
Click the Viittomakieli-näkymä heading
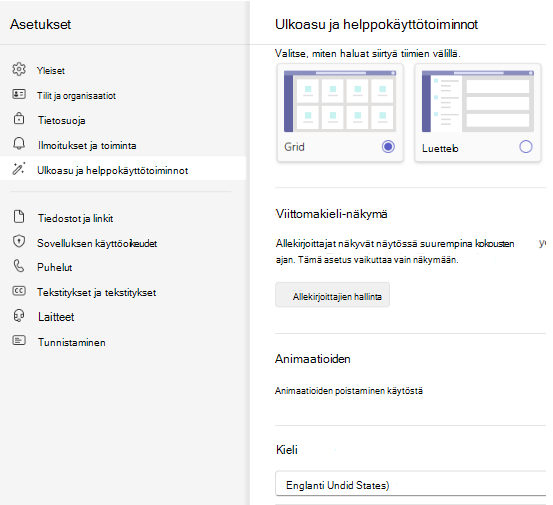click(x=332, y=214)
